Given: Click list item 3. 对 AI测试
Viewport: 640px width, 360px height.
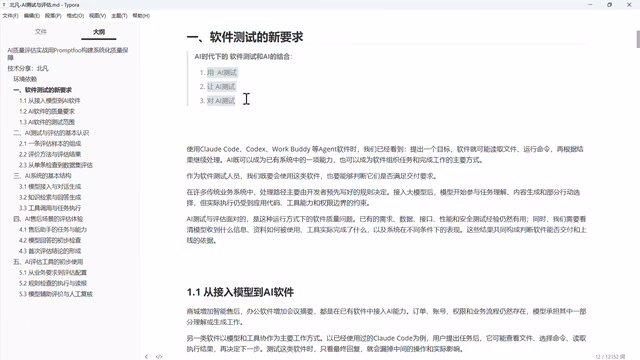Looking at the screenshot, I should tap(221, 100).
